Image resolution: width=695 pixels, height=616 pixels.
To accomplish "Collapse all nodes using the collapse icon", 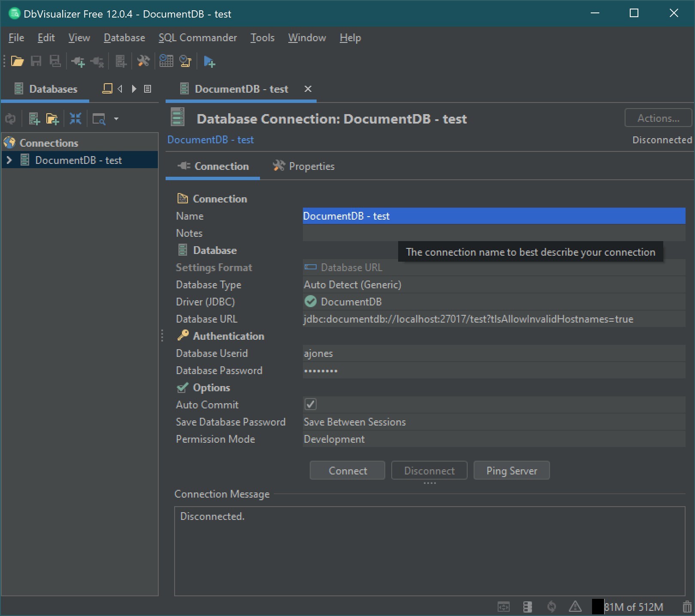I will 76,119.
